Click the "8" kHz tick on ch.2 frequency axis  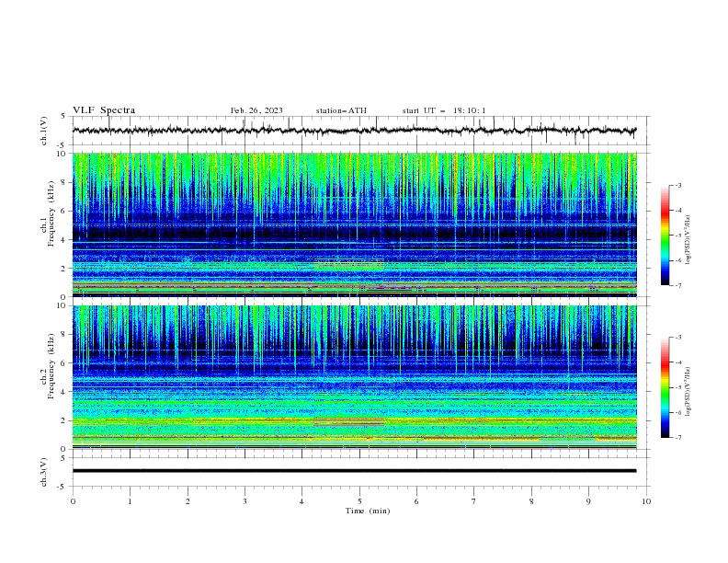coord(65,335)
